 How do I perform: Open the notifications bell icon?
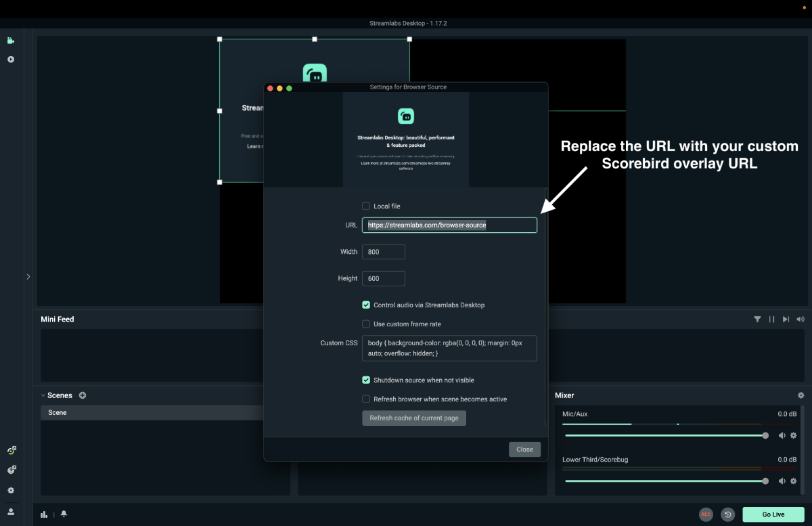coord(64,514)
